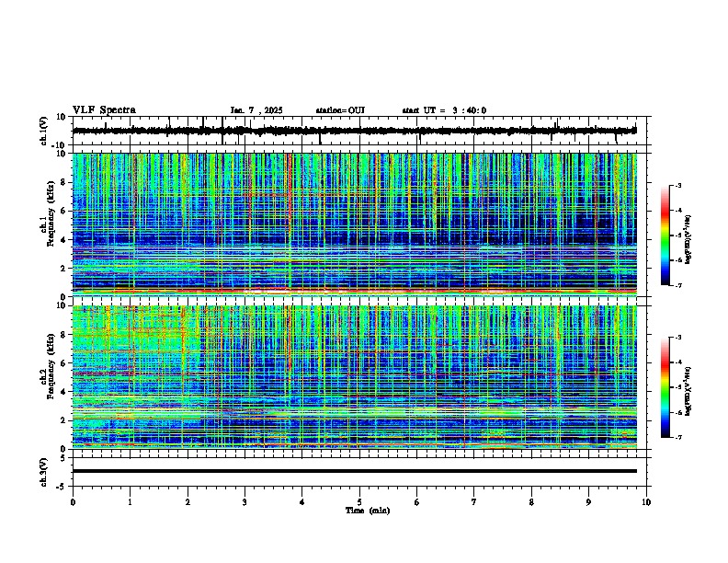Click the "8" kHz tick on ch.1 frequency axis
Screen dimensions: 728x563
click(63, 182)
